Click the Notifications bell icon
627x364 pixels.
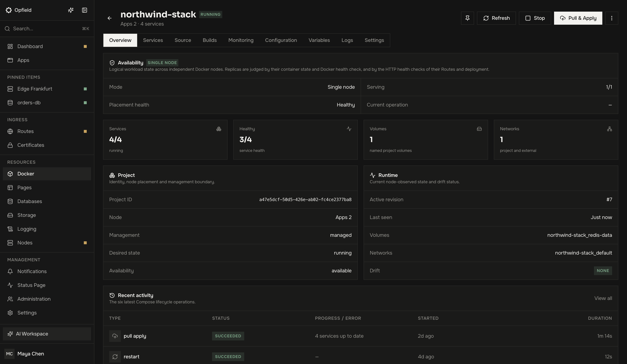pos(10,271)
